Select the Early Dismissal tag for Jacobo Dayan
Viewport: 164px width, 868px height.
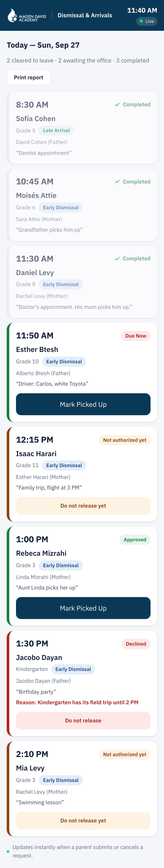click(x=73, y=669)
